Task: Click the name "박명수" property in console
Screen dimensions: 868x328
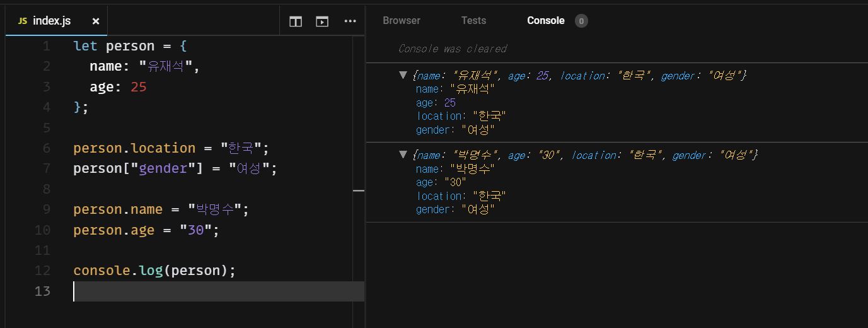Action: [456, 168]
